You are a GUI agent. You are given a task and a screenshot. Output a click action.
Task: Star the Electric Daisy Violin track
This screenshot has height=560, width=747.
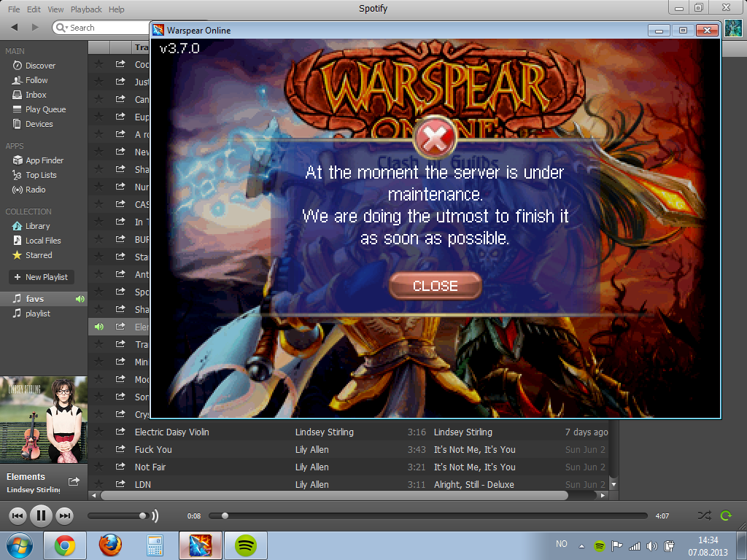(x=98, y=432)
